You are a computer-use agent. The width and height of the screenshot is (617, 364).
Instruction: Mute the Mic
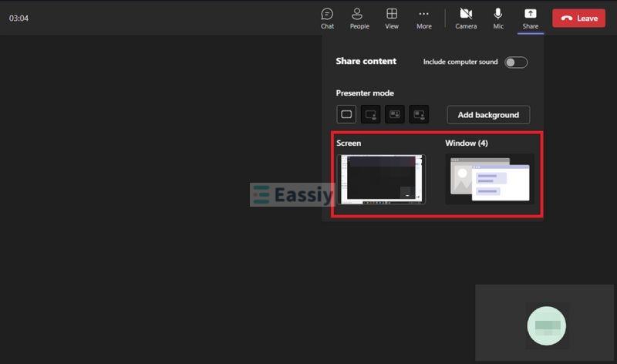(498, 18)
